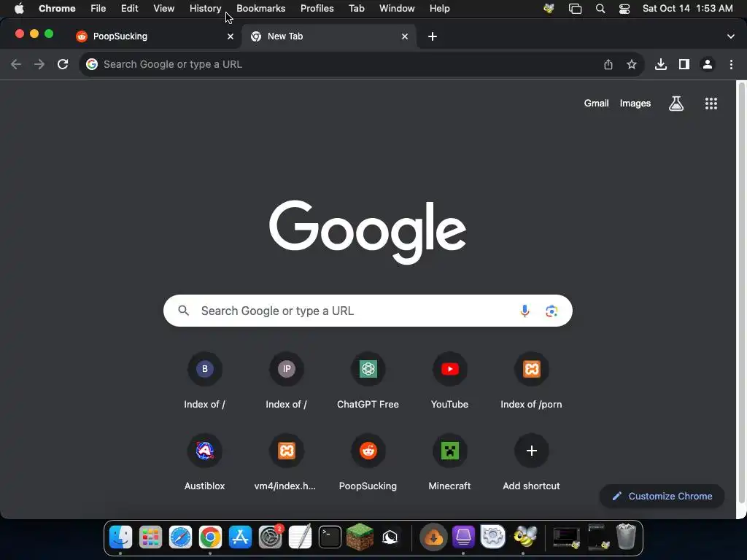Open the Austiblox shortcut
Viewport: 747px width, 560px height.
click(x=205, y=462)
